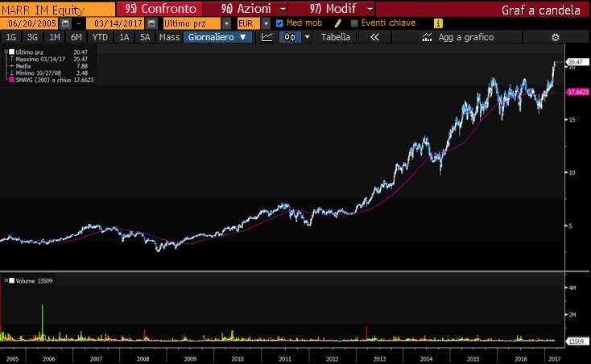This screenshot has height=364, width=591.
Task: Switch to line chart icon
Action: [x=267, y=37]
